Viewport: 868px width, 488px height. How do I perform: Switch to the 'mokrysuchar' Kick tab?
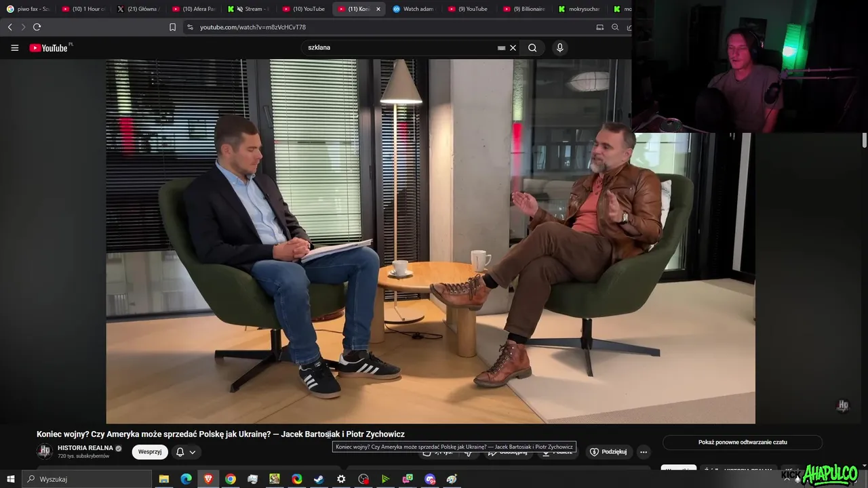(x=580, y=9)
